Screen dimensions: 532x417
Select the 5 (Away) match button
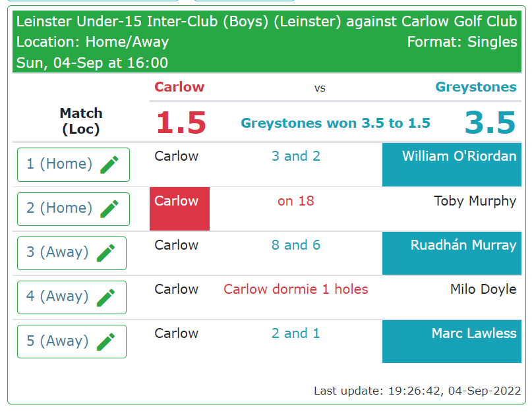[72, 341]
